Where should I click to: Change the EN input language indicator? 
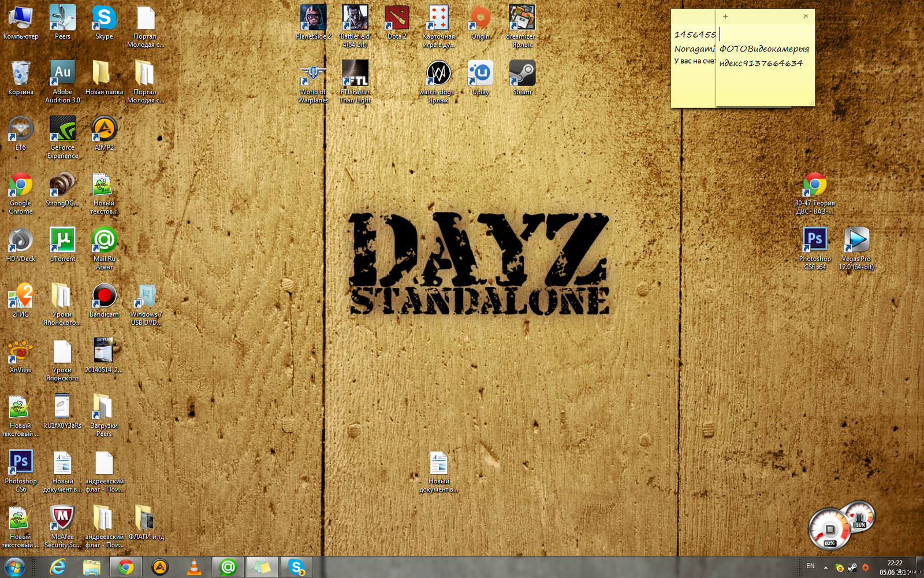[810, 566]
